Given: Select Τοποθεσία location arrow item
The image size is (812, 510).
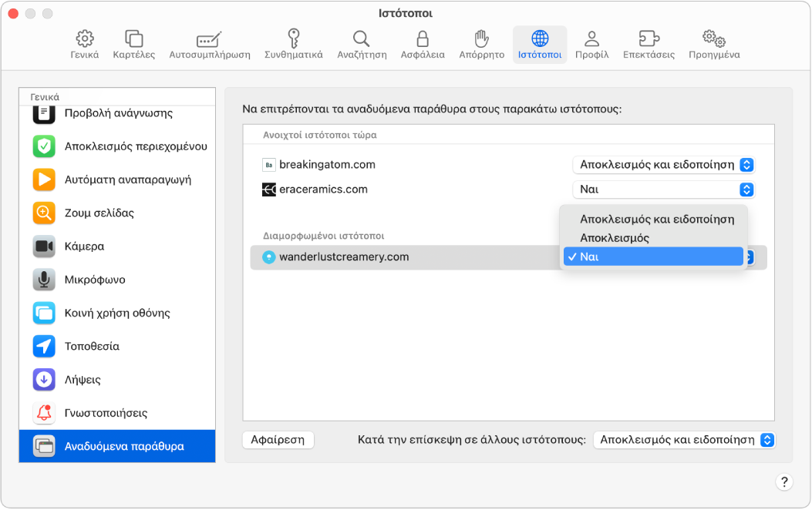Looking at the screenshot, I should click(x=117, y=346).
